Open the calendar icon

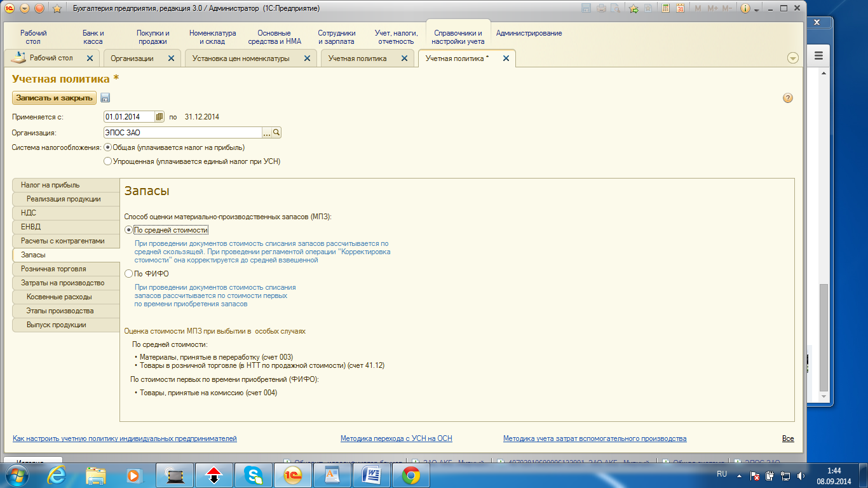tap(680, 8)
